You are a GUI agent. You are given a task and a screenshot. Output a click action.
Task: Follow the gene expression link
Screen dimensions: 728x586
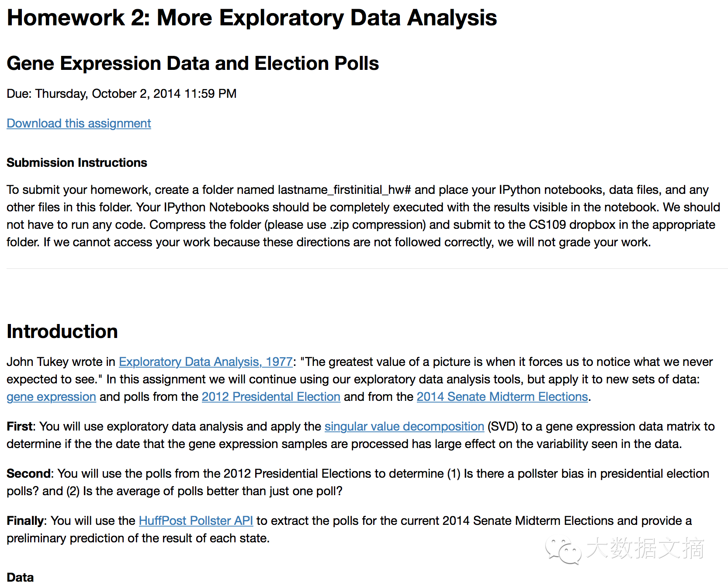(51, 397)
